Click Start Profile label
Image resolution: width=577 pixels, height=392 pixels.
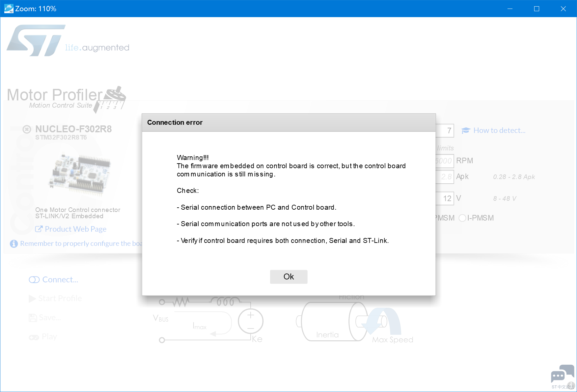60,299
